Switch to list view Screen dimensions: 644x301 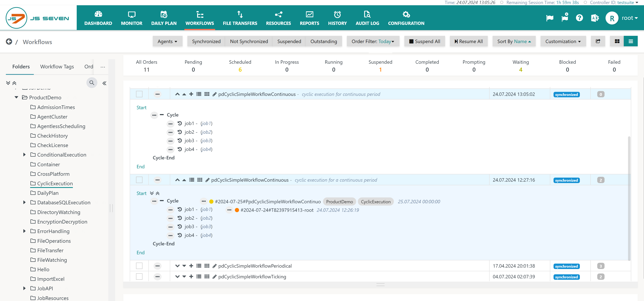630,41
